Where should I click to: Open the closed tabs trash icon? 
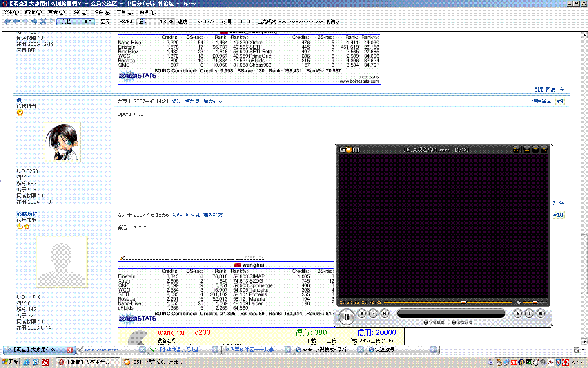(577, 350)
